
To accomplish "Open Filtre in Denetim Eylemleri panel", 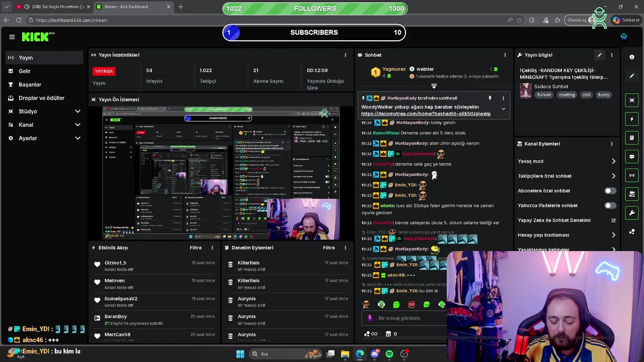I will (329, 248).
